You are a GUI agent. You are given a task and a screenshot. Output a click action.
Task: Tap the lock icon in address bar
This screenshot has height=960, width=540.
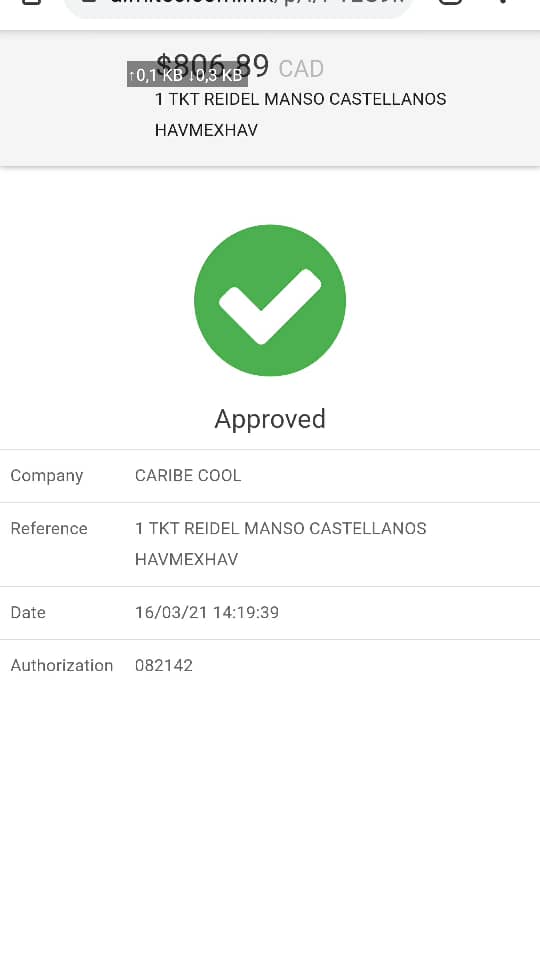[90, 2]
